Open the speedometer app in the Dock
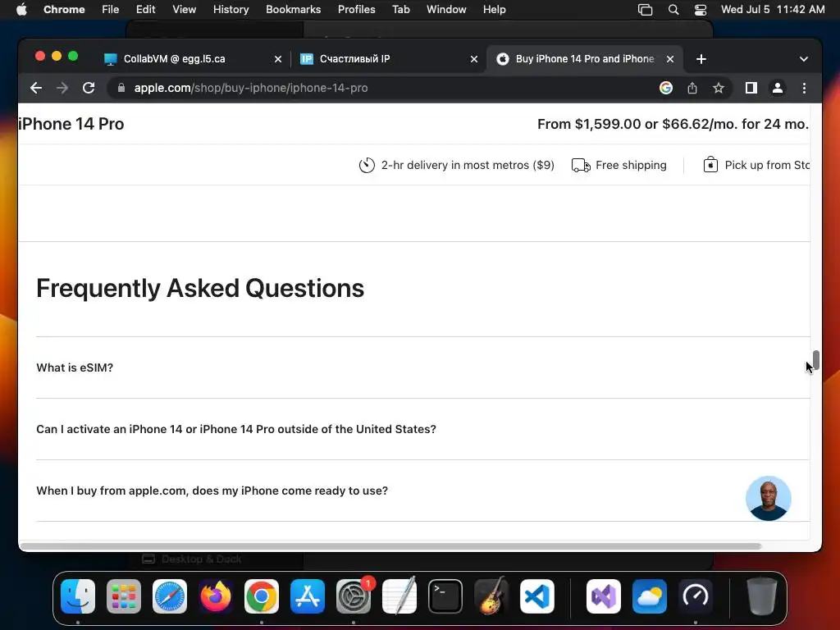840x630 pixels. click(x=696, y=596)
